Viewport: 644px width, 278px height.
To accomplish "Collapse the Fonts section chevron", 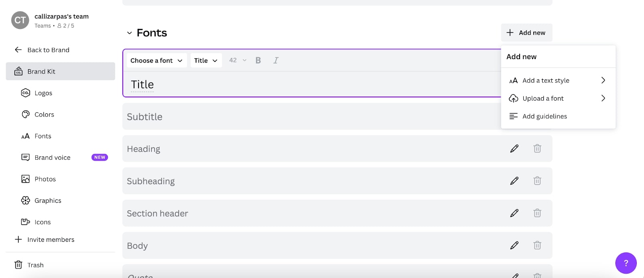I will tap(129, 33).
